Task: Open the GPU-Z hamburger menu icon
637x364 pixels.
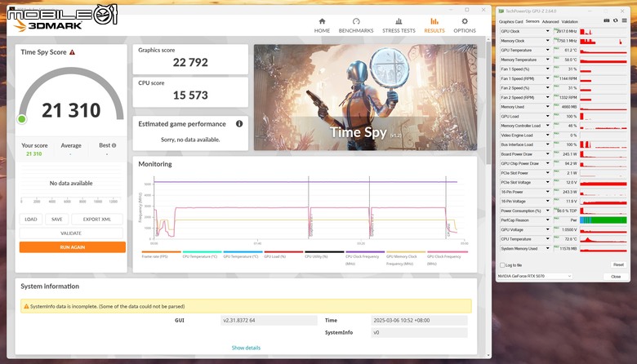Action: (625, 20)
